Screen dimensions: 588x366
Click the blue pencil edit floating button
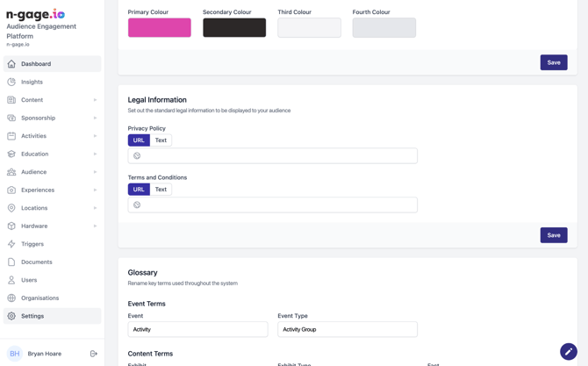click(x=568, y=351)
